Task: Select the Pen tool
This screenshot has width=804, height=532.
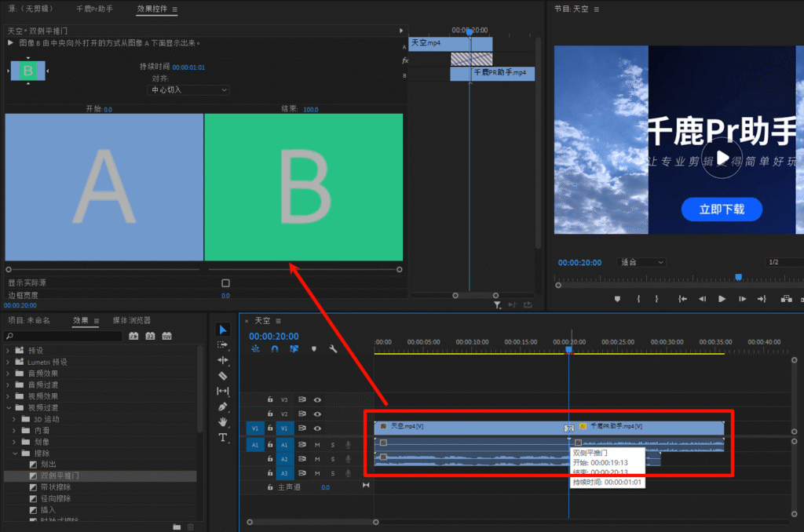Action: coord(222,406)
